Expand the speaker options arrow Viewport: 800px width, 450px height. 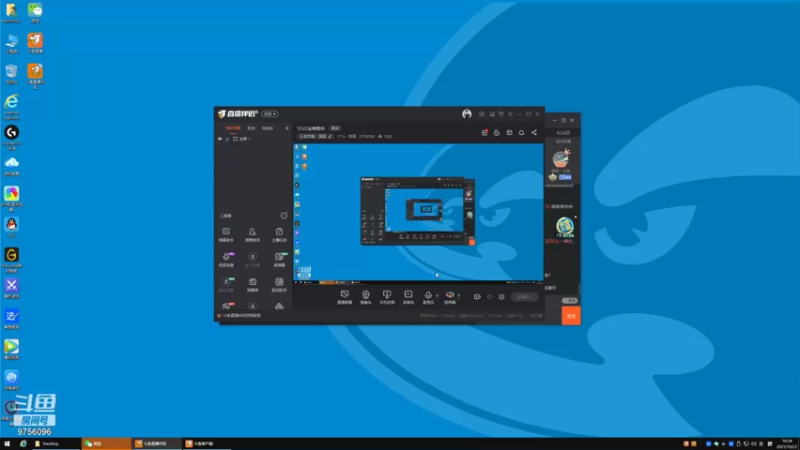click(459, 295)
